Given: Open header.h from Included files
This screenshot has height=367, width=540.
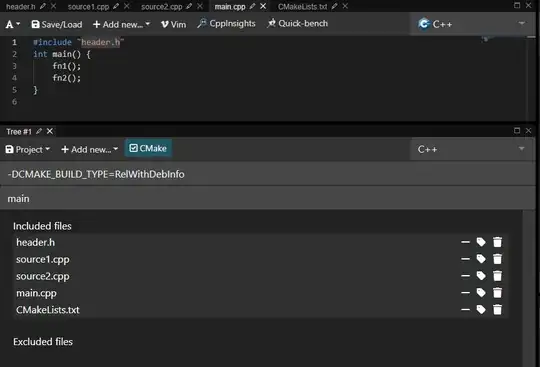Looking at the screenshot, I should click(x=35, y=243).
